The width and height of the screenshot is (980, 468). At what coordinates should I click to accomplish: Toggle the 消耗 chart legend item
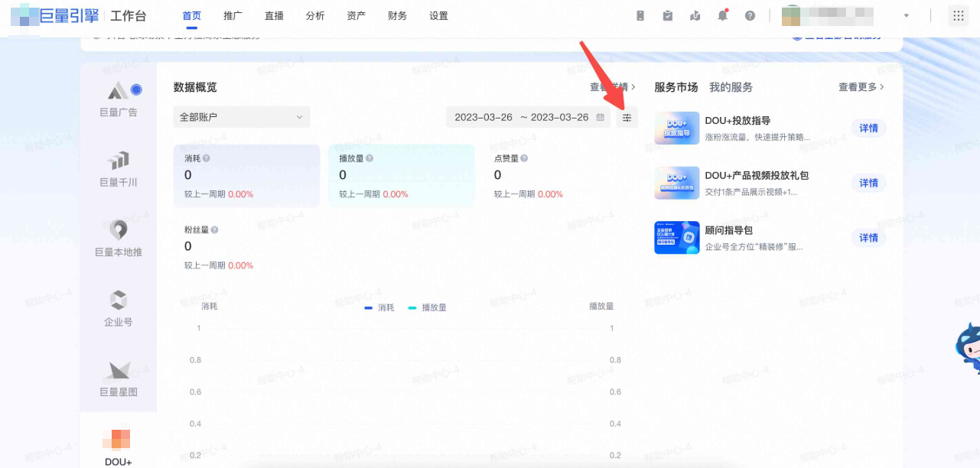point(379,307)
